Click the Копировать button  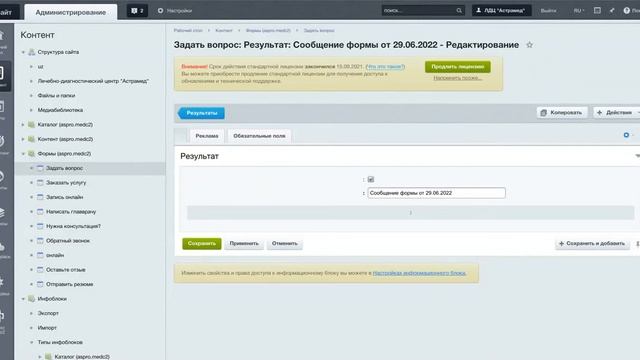562,113
